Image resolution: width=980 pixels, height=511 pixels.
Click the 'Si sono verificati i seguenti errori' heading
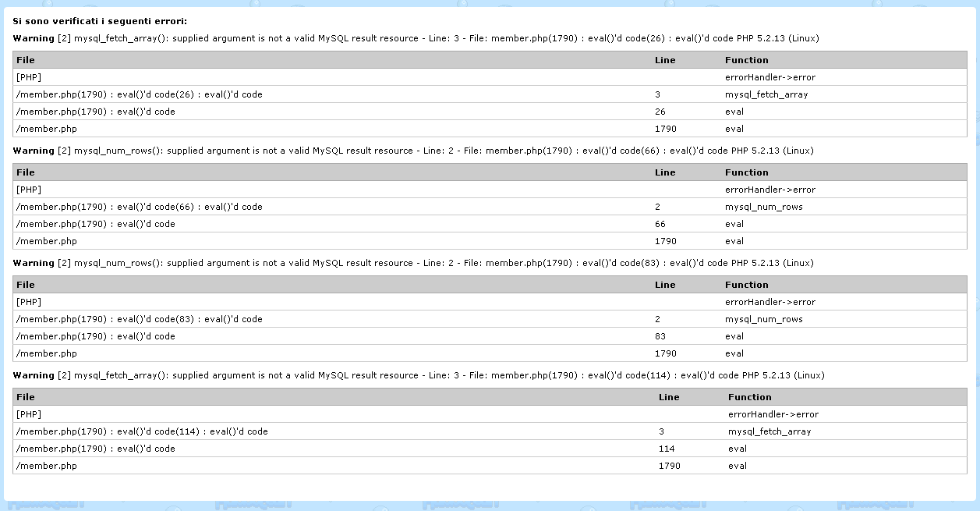coord(100,21)
